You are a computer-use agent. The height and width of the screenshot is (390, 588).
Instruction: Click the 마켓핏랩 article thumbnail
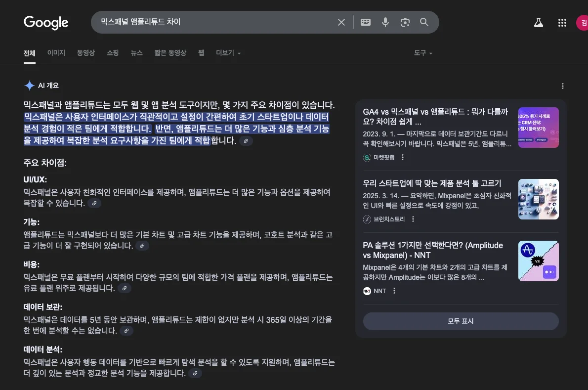pos(538,128)
